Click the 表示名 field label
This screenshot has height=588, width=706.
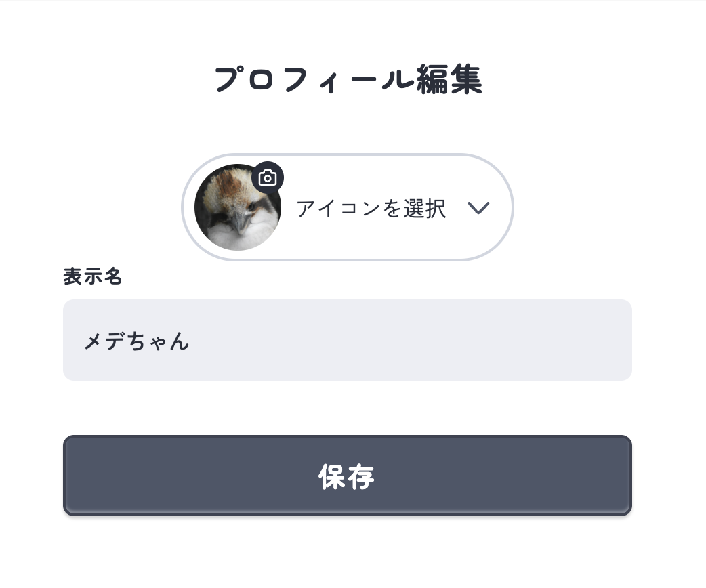point(93,276)
